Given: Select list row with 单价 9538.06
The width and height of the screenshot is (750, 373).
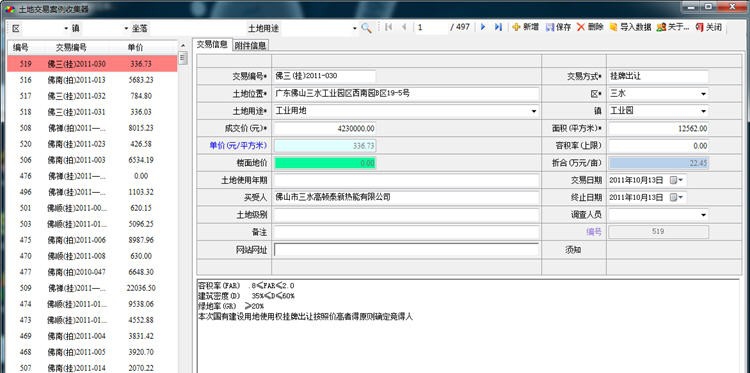Looking at the screenshot, I should click(92, 304).
